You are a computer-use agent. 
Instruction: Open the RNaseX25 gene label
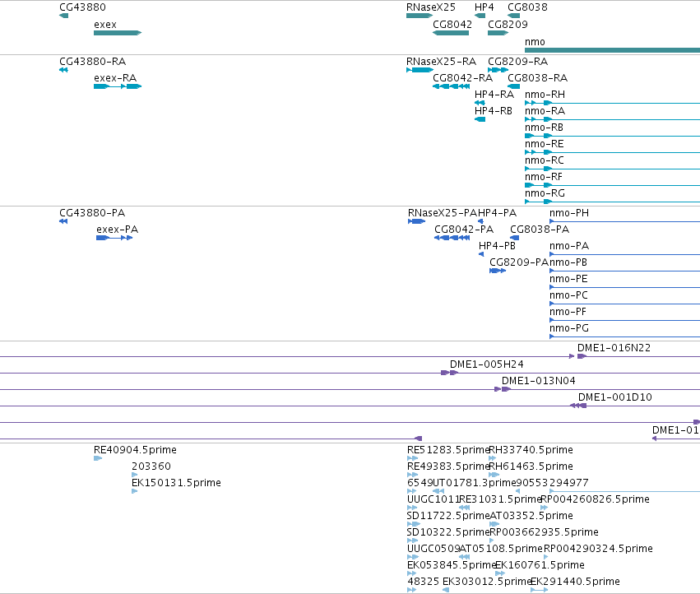pos(431,7)
